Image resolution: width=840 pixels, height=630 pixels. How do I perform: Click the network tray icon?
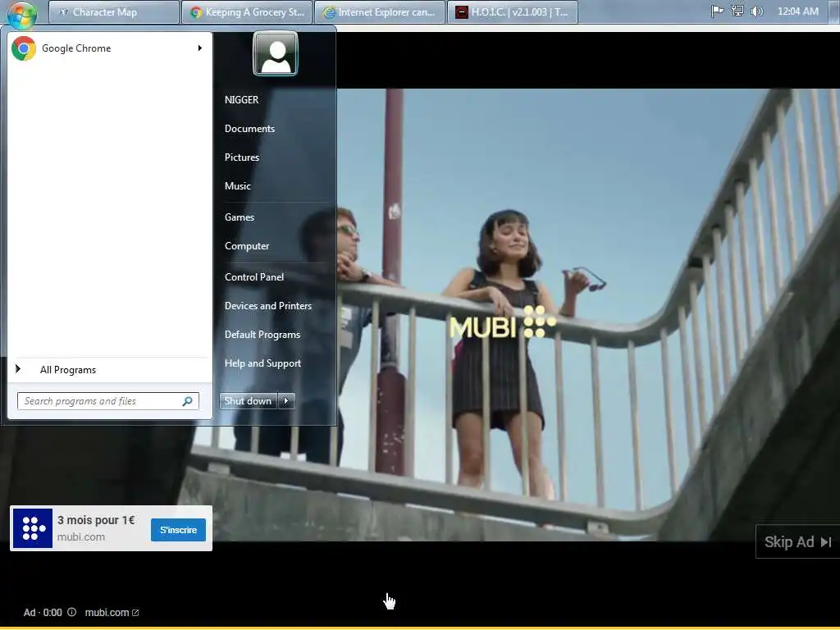[737, 11]
